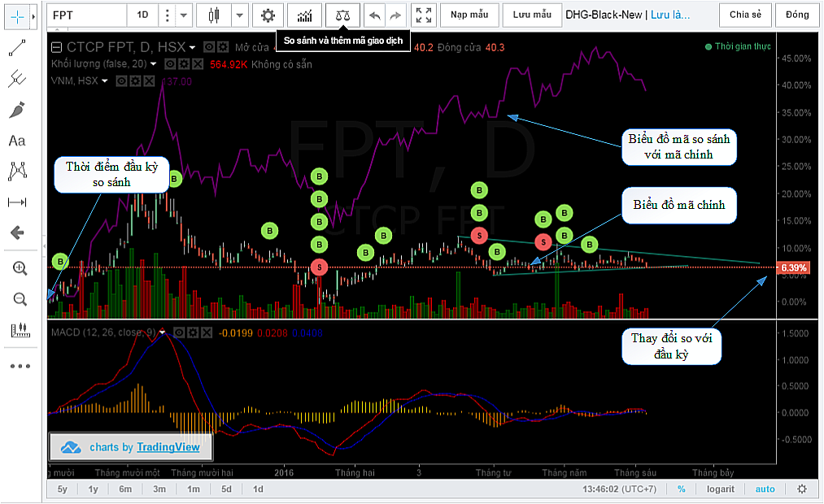
Task: Click the back arrow tool in sidebar
Action: tap(17, 232)
